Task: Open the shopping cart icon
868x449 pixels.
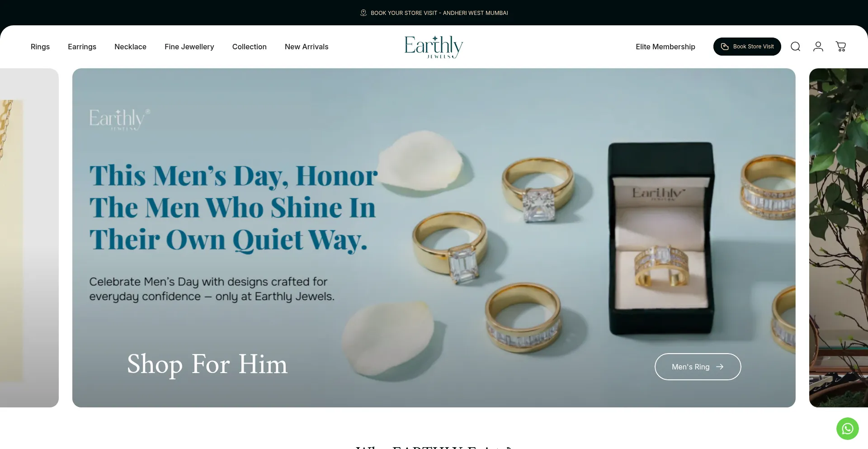Action: pyautogui.click(x=841, y=47)
